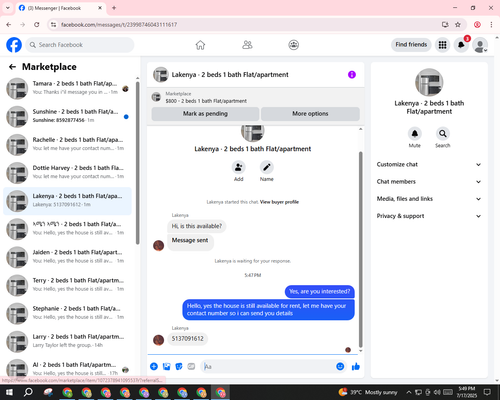Click the Name edit pencil icon
This screenshot has height=400, width=500.
coord(267,167)
